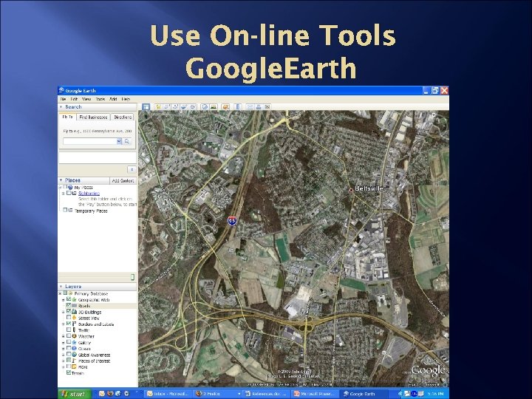Click the Weather layer sun icon
The height and width of the screenshot is (399, 532).
pyautogui.click(x=74, y=336)
